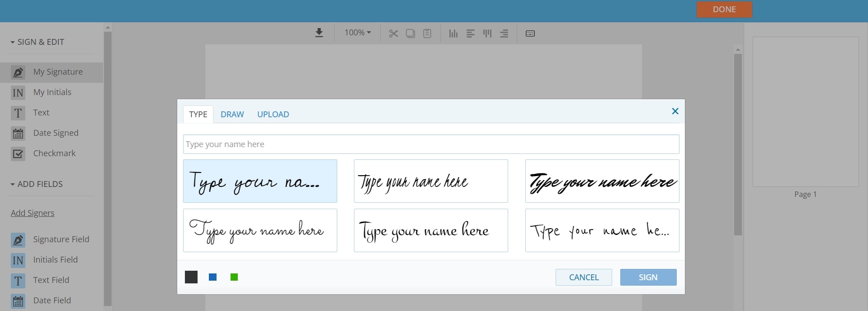Click the keyboard icon in the toolbar
868x311 pixels.
530,33
